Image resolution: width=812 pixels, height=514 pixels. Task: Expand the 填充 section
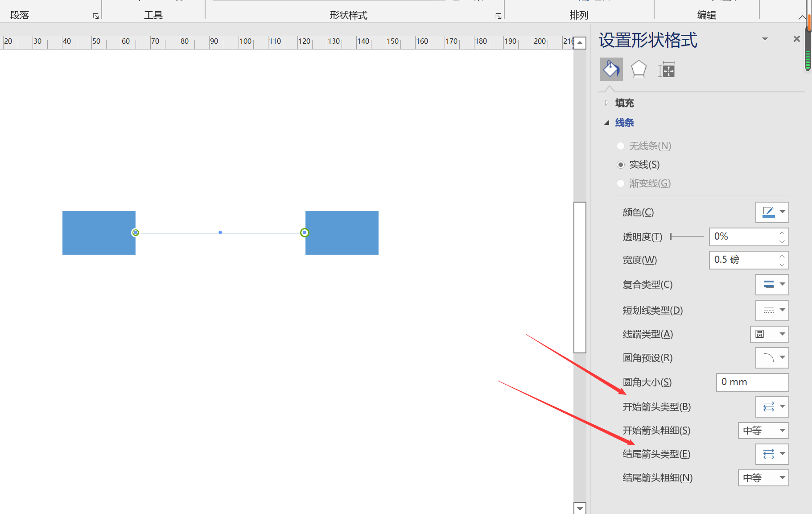tap(607, 103)
